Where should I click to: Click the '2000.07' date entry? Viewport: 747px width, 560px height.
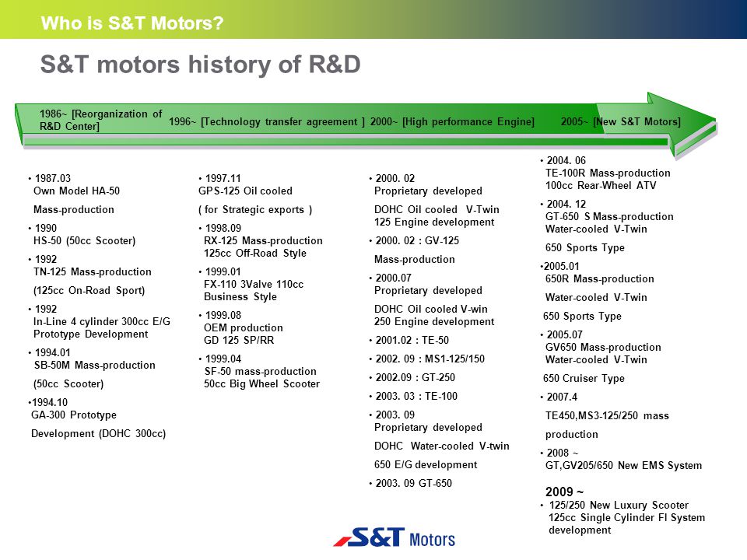click(x=394, y=278)
